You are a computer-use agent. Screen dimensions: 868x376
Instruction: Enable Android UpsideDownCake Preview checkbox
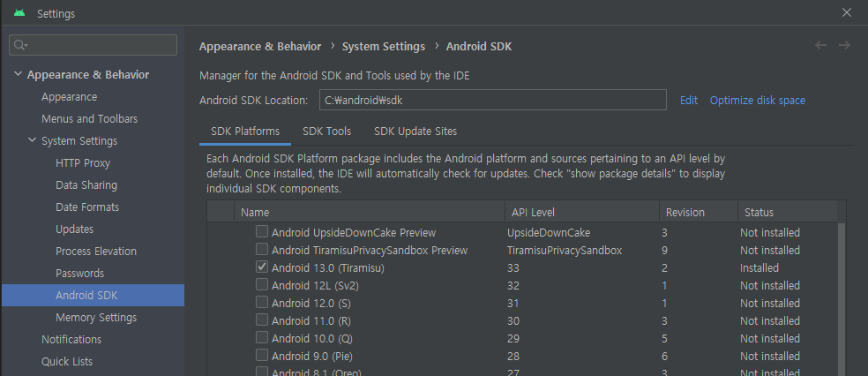[262, 231]
